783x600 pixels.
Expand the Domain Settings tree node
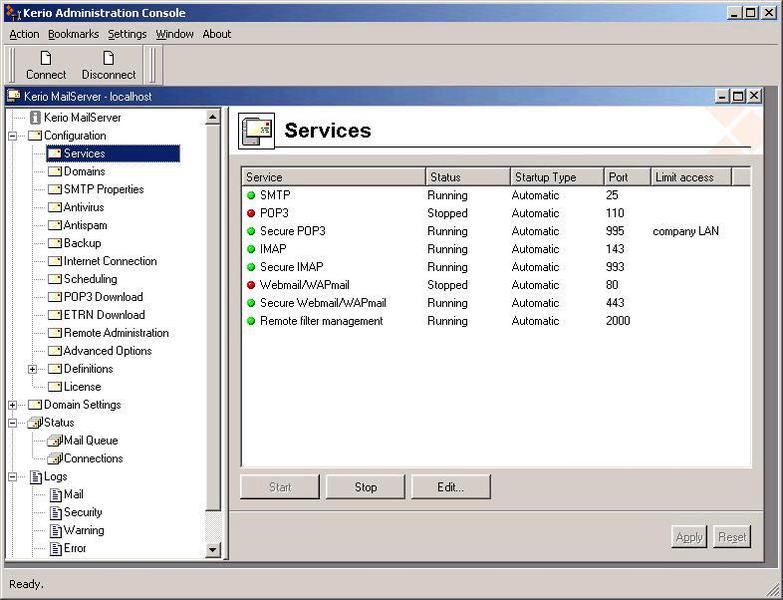click(13, 405)
